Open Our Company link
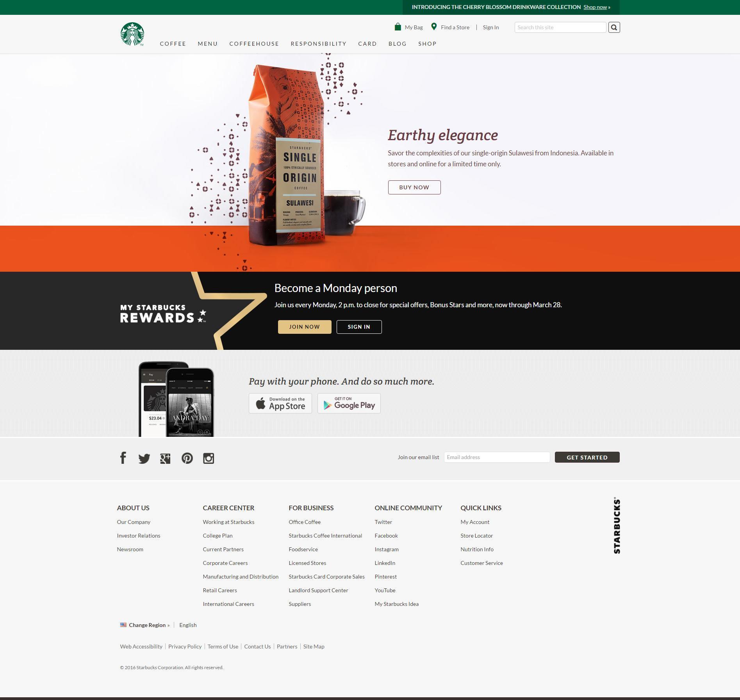This screenshot has width=740, height=700. 134,522
